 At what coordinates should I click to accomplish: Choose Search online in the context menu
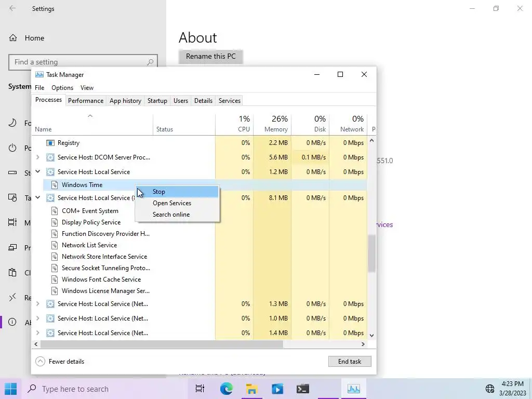coord(177,215)
